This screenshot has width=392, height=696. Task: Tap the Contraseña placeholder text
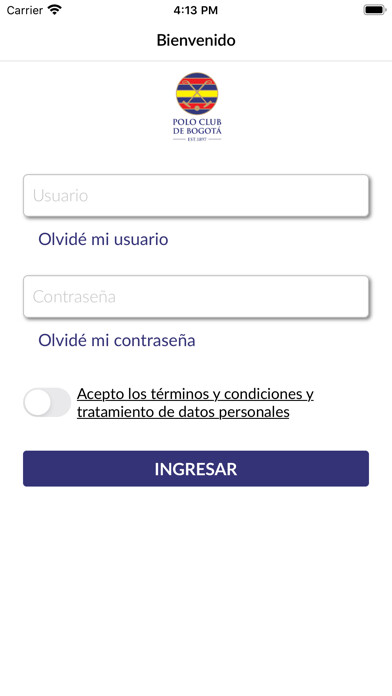[x=74, y=297]
